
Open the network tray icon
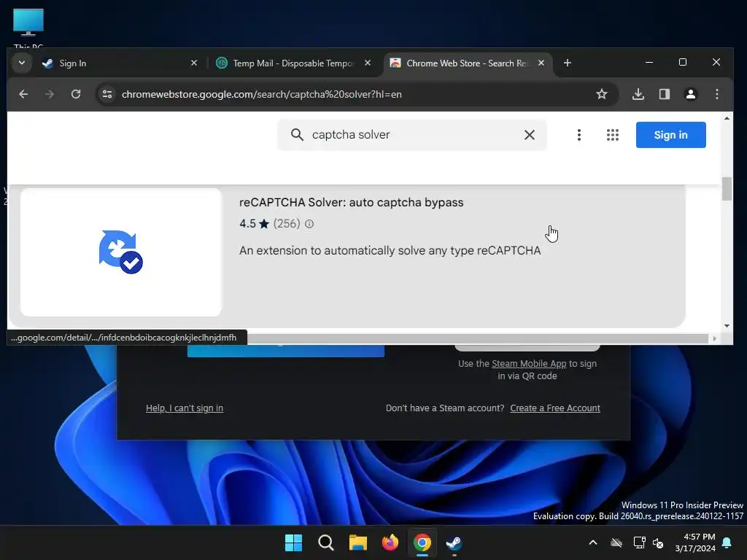(x=639, y=542)
